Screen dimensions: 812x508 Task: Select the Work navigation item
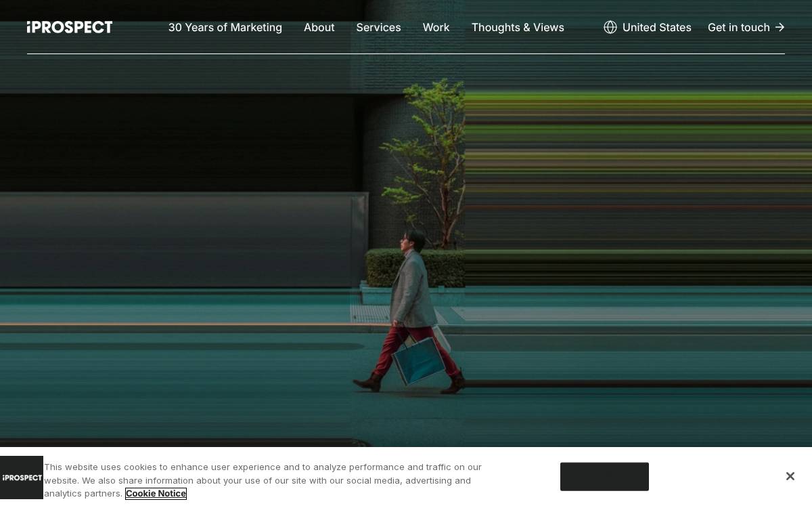click(436, 27)
